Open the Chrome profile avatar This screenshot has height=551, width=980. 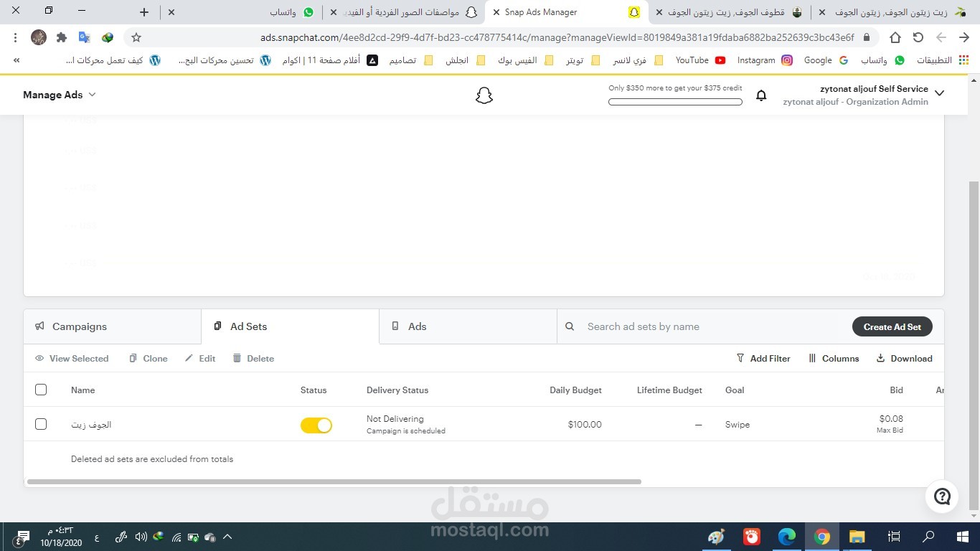[39, 37]
